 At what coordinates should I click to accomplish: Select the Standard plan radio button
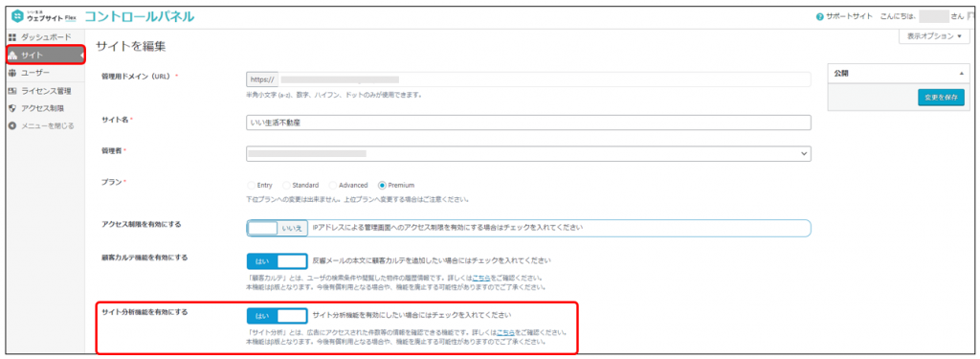(x=286, y=185)
